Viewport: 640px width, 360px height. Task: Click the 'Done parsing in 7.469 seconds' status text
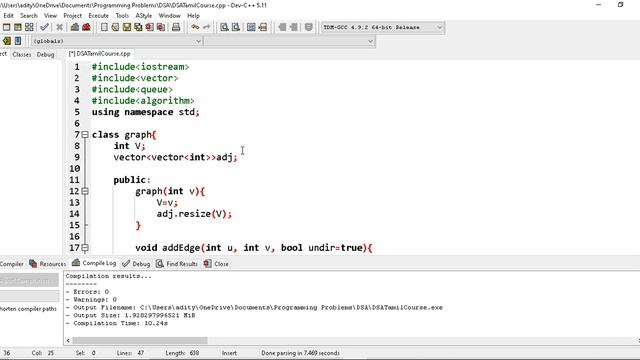[300, 353]
